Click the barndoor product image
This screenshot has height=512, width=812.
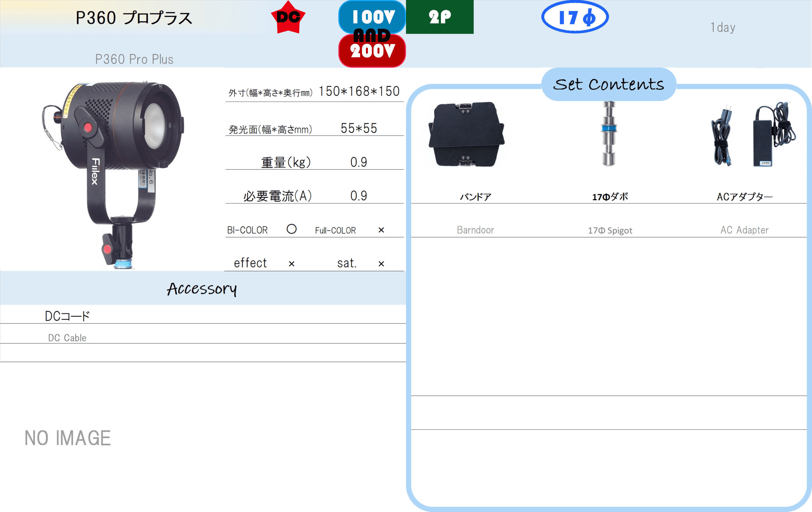pos(466,134)
